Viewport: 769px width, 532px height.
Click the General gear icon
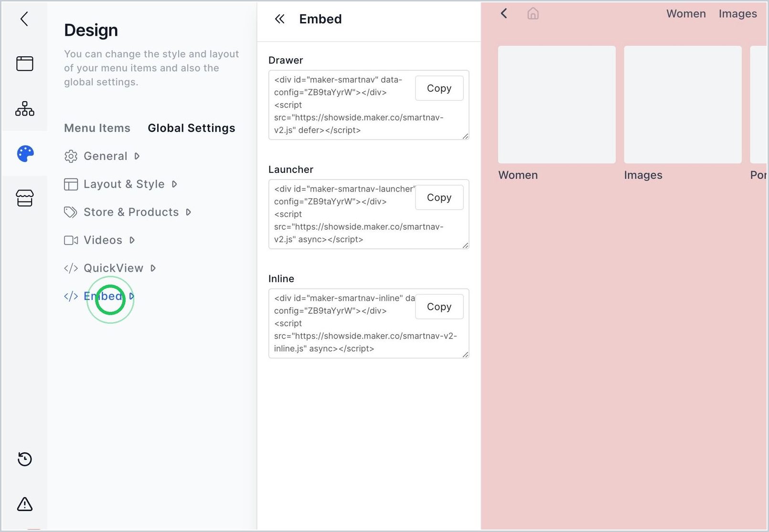click(x=71, y=156)
